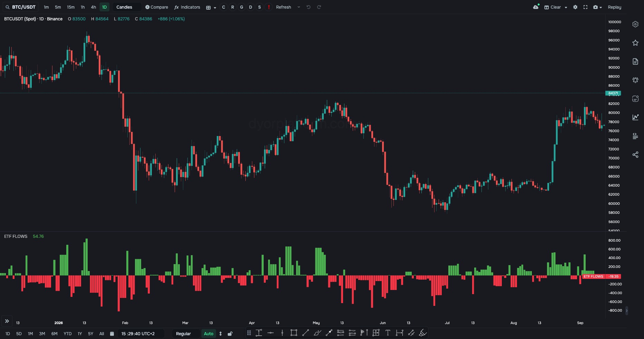Screen dimensions: 644x339
Task: Toggle the C circle button
Action: point(224,7)
